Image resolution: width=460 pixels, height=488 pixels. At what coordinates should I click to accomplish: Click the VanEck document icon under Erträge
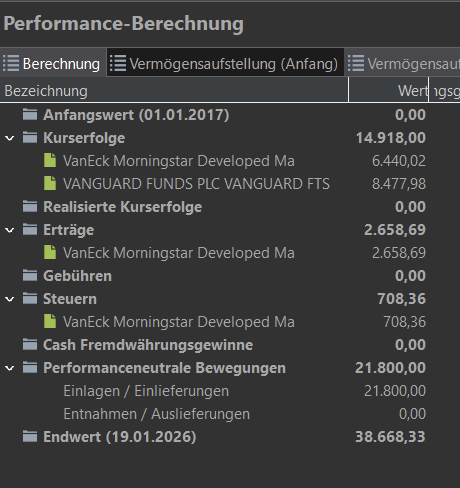[x=50, y=252]
